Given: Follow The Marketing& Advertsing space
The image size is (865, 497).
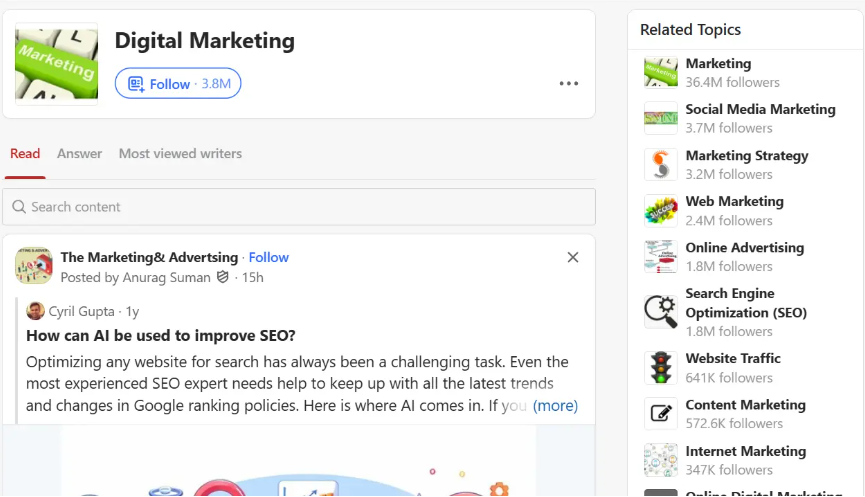Looking at the screenshot, I should point(269,258).
